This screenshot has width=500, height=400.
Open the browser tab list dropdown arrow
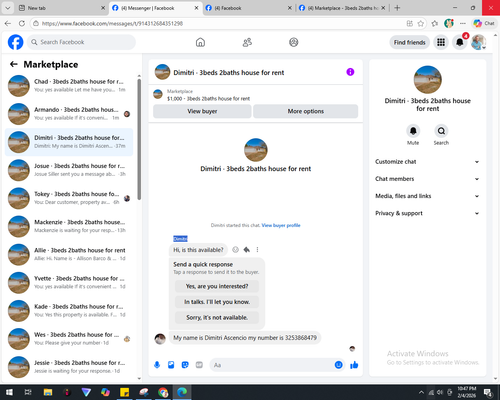pos(7,8)
